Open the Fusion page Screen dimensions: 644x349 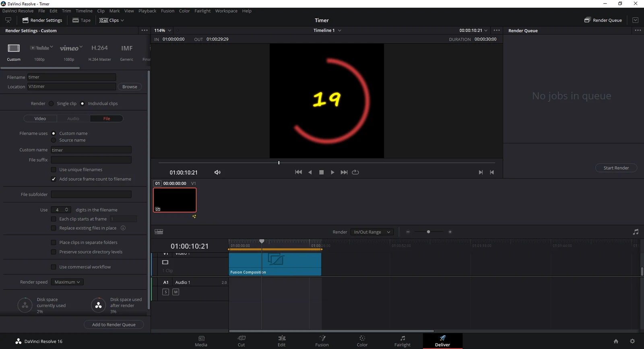click(x=322, y=341)
